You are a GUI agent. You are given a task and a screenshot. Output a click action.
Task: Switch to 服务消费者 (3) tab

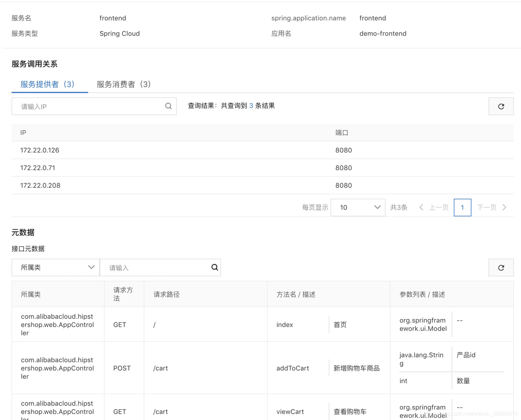click(x=124, y=84)
